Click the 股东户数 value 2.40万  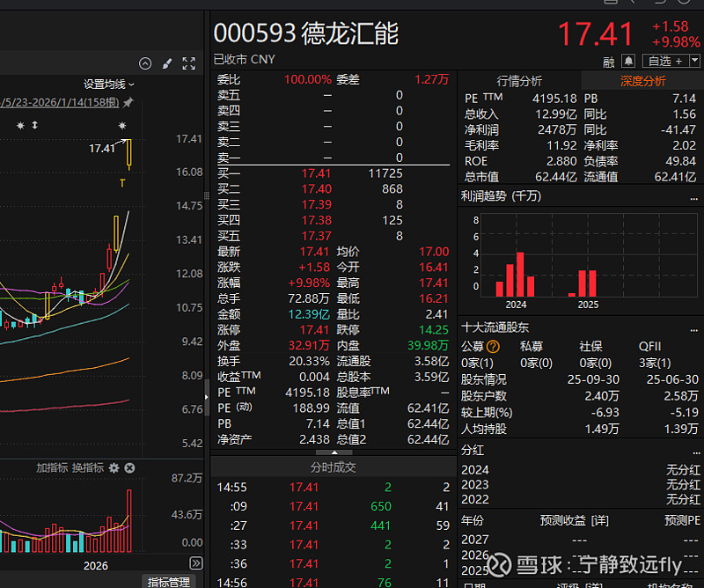click(602, 396)
